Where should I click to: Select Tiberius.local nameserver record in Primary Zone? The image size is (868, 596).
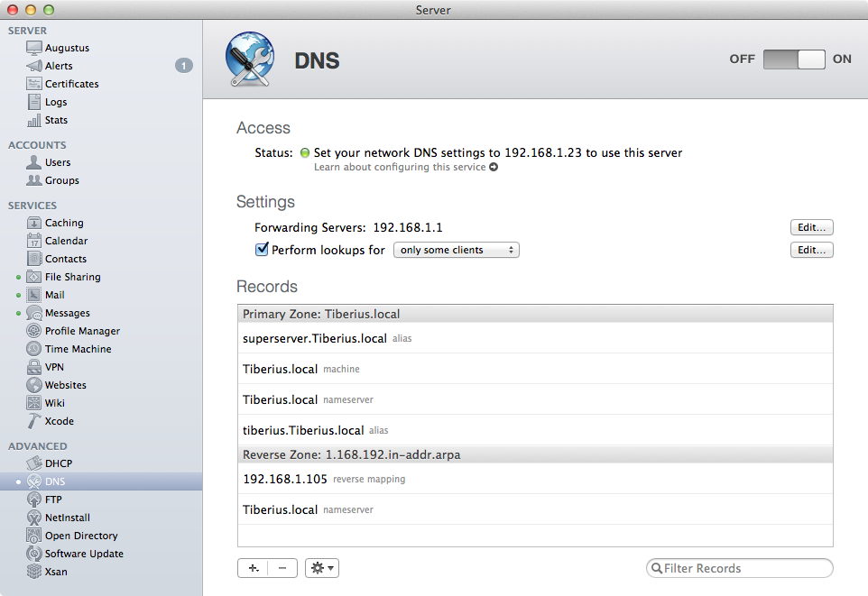point(535,399)
